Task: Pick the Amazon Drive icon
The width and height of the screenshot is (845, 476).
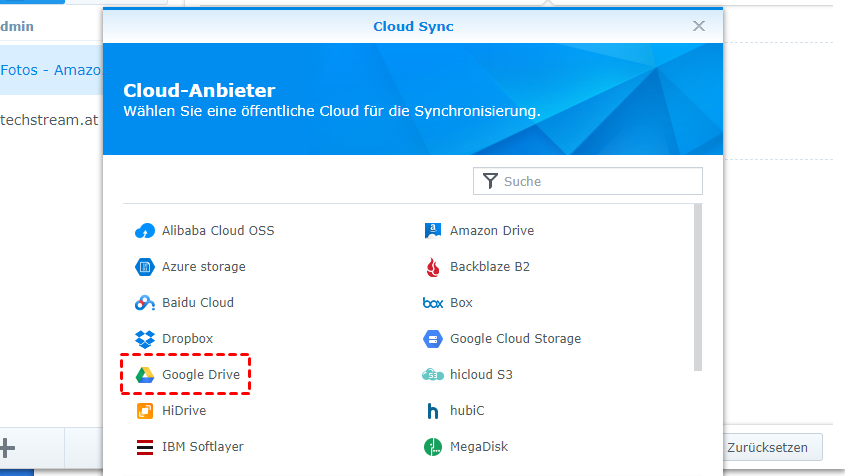Action: [433, 231]
